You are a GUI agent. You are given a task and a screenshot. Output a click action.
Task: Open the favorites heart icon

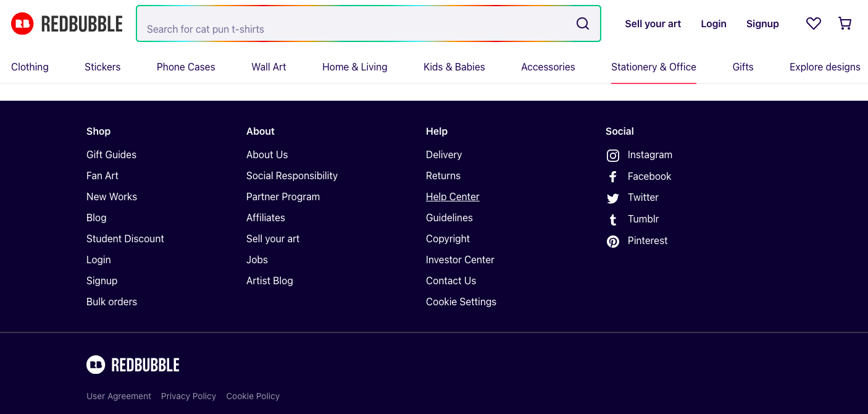point(814,23)
